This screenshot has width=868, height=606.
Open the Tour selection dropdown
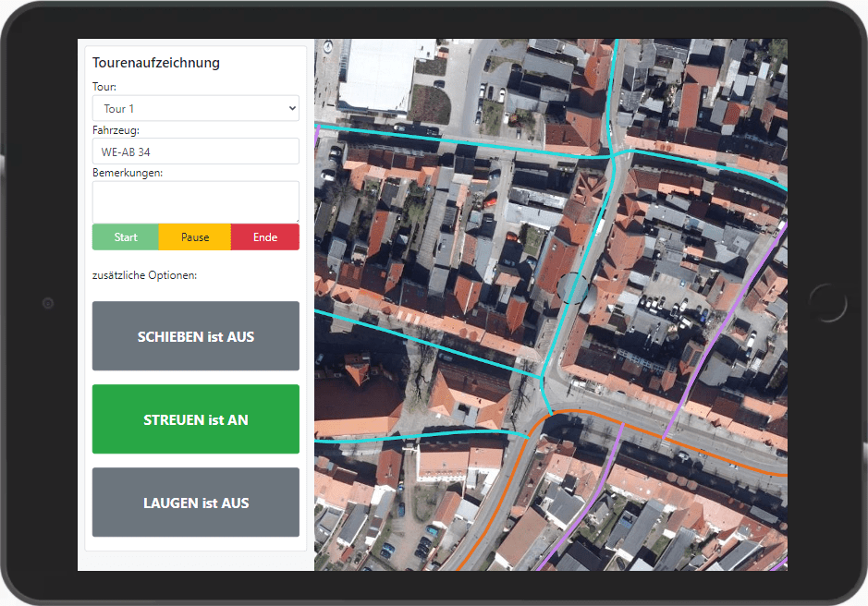point(195,109)
